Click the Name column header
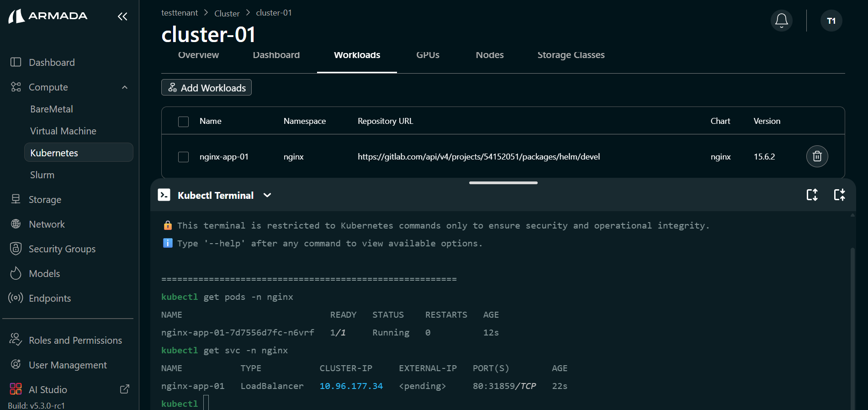This screenshot has width=868, height=410. point(210,121)
